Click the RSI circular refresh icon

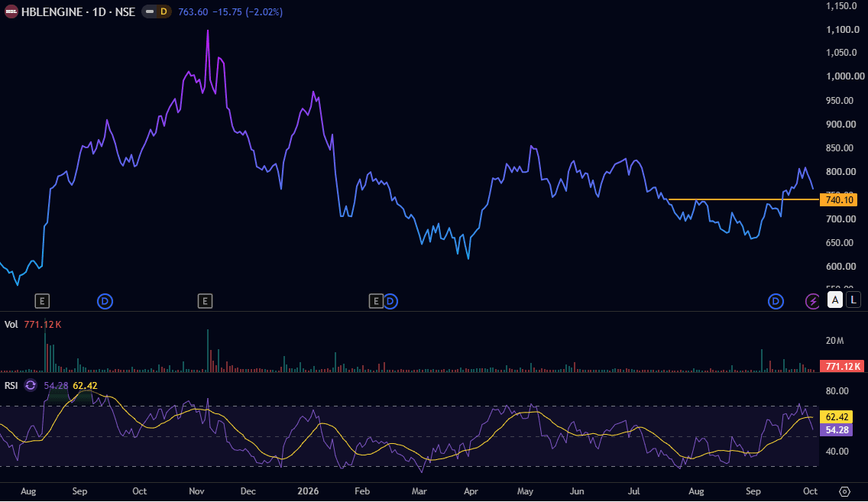point(31,385)
